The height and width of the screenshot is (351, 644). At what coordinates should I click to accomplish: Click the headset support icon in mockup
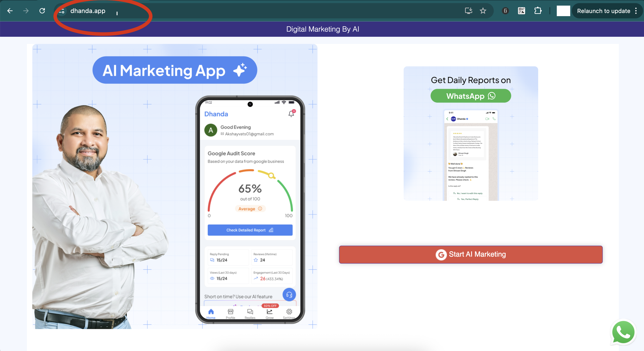(289, 295)
